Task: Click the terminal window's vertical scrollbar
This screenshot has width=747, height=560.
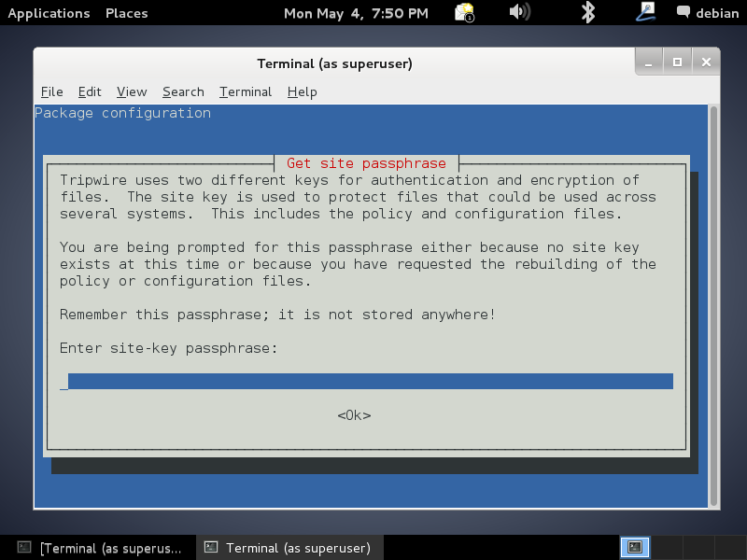Action: point(713,306)
